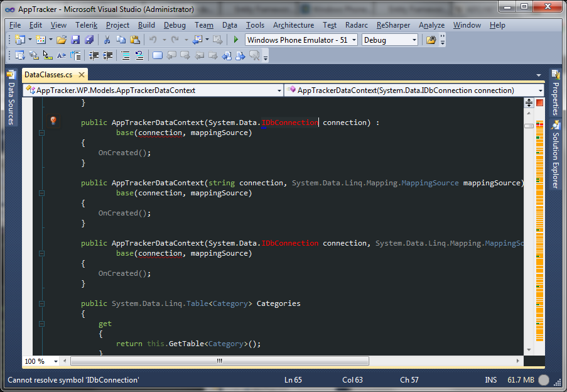567x392 pixels.
Task: Open the Telerik menu
Action: coord(87,25)
